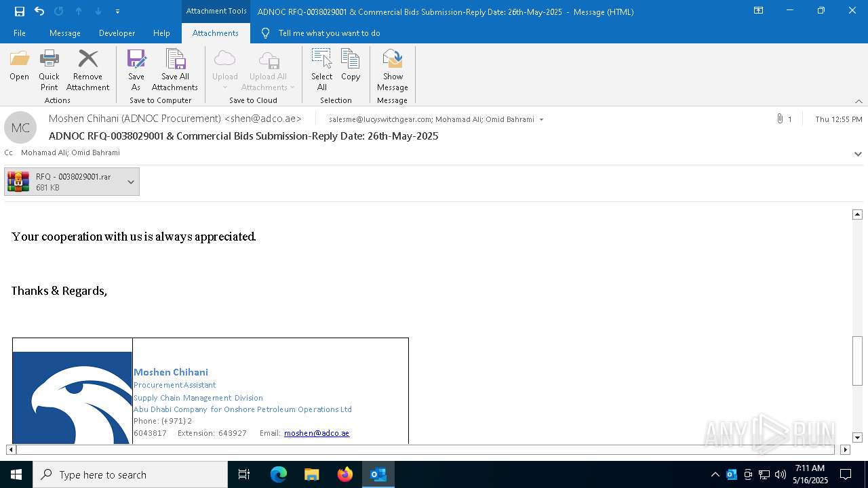Click the Next Item down arrow

click(x=98, y=11)
